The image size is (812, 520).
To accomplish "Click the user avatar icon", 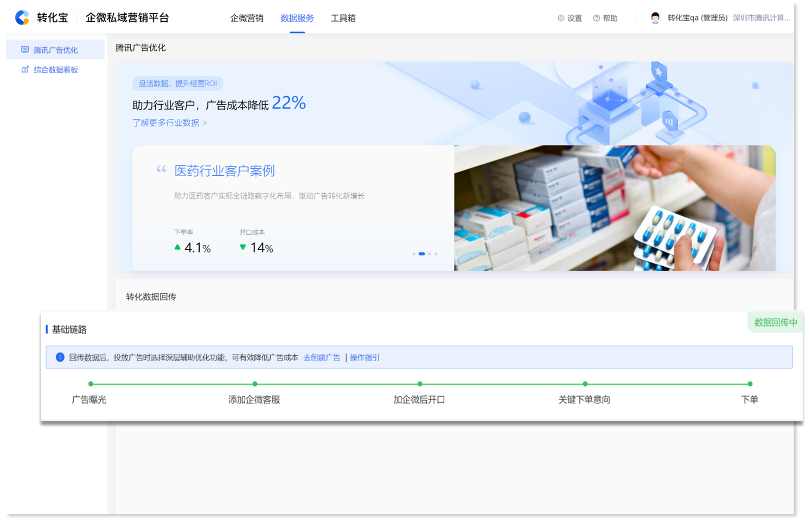I will coord(655,18).
